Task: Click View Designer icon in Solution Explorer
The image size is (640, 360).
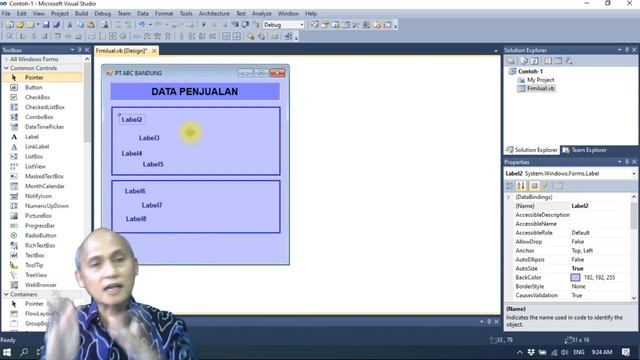Action: 558,61
